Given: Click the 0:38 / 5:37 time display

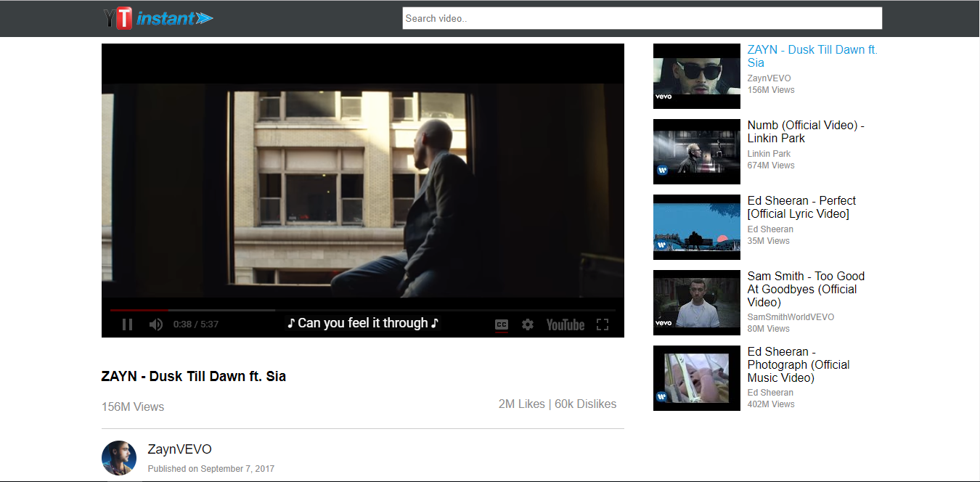Looking at the screenshot, I should [196, 324].
